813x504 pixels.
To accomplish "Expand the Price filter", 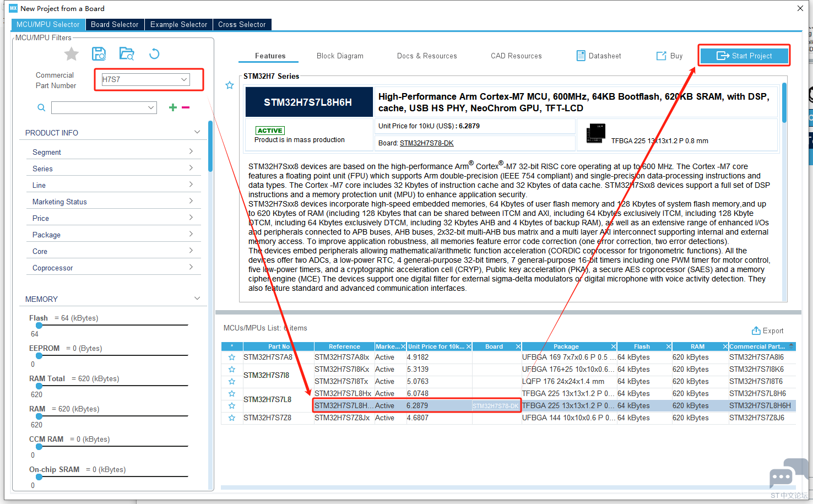I will point(191,218).
